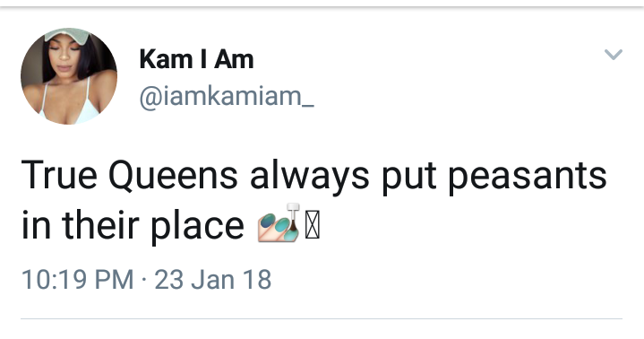
Task: Click the word True starting the tweet
Action: click(59, 175)
